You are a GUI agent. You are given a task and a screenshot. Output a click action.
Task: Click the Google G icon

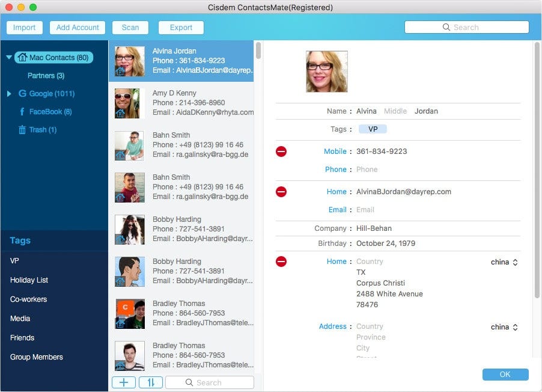22,93
